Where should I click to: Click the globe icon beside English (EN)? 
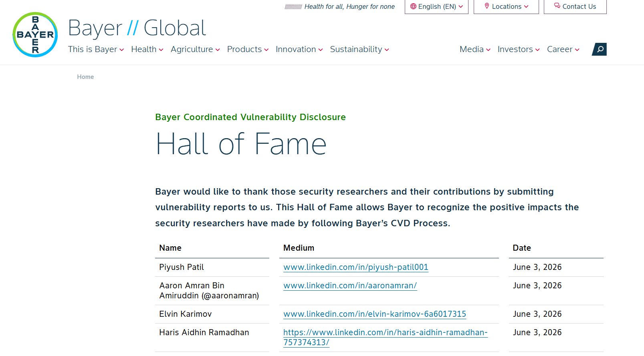[x=413, y=6]
